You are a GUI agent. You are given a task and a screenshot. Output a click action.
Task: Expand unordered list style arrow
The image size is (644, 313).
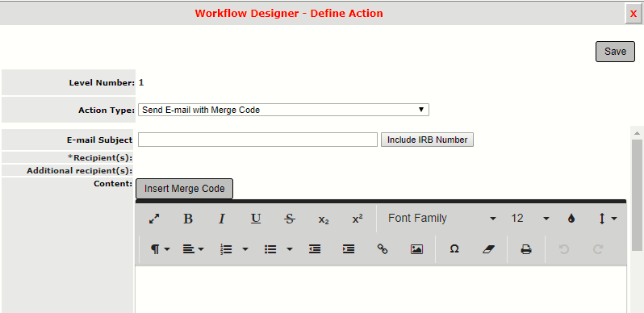point(290,249)
